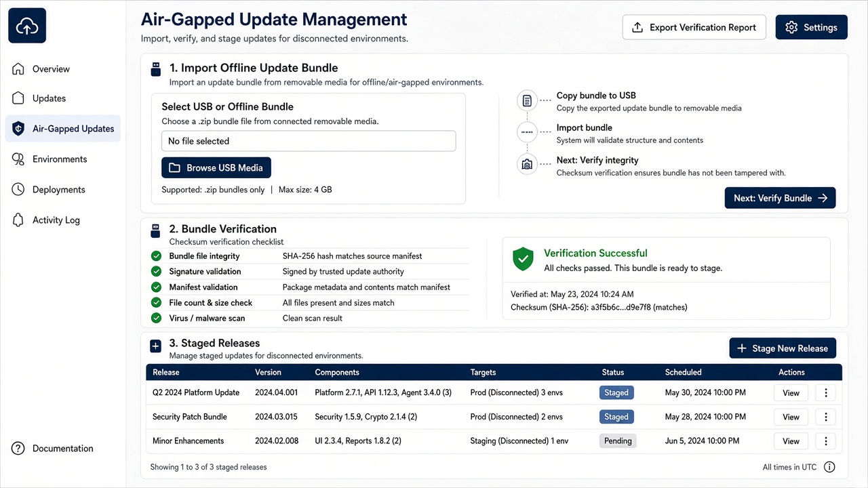868x488 pixels.
Task: Click the Copy bundle to USB document icon
Action: (527, 101)
